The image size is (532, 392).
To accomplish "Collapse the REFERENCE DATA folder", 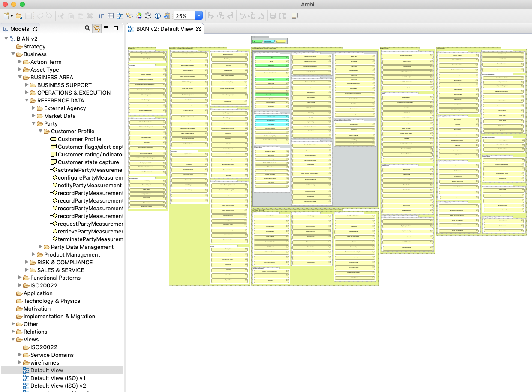I will 27,100.
